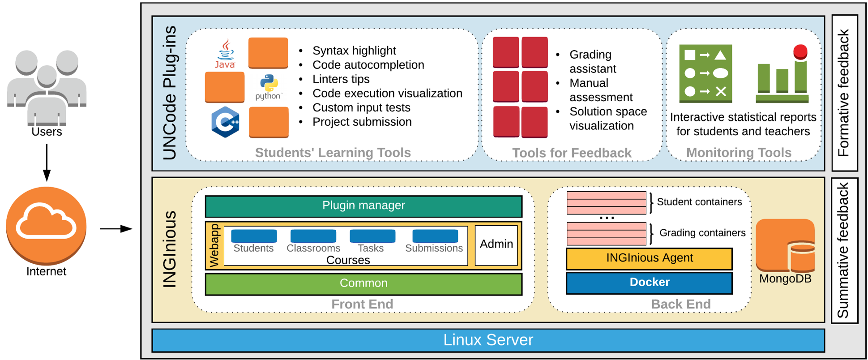Click the Manual assessment bullet
The image size is (868, 360).
601,90
